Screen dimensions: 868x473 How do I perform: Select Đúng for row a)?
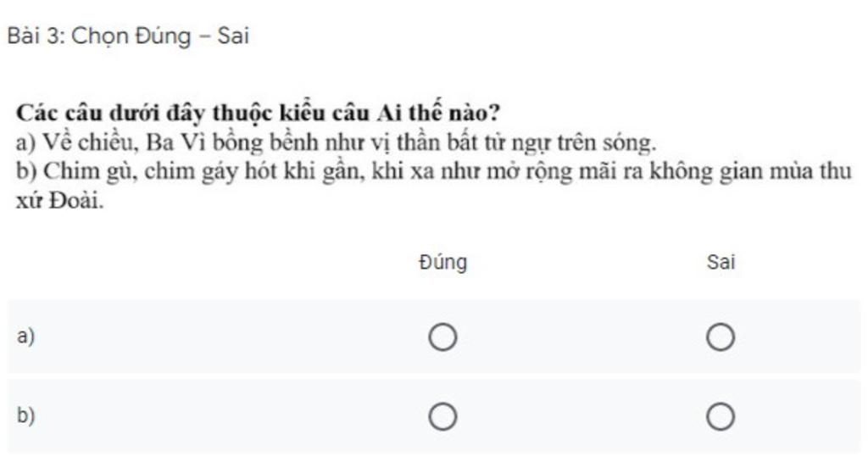tap(442, 337)
